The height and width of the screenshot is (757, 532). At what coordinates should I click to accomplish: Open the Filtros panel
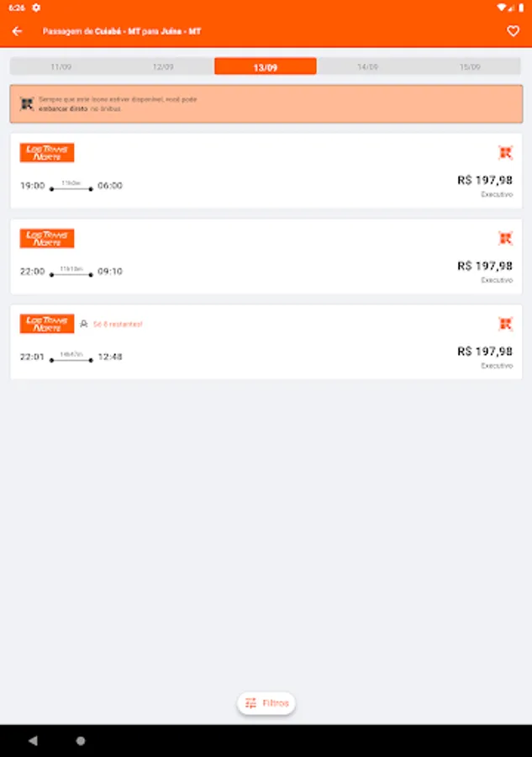coord(266,702)
